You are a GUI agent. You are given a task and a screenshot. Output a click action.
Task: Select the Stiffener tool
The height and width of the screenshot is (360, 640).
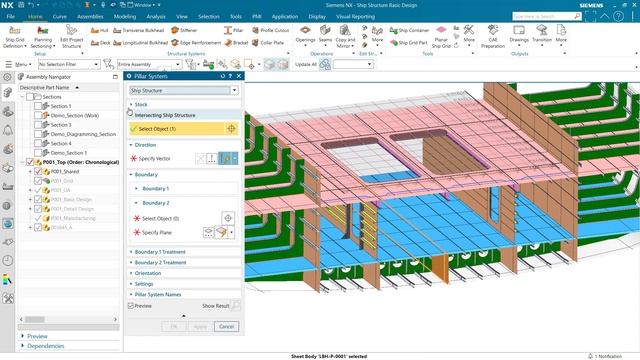click(x=184, y=30)
